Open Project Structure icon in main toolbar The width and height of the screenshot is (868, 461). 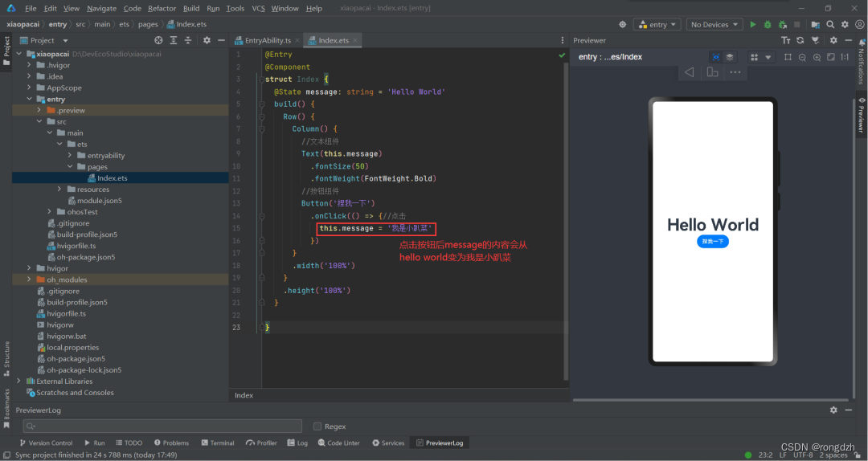coord(816,24)
